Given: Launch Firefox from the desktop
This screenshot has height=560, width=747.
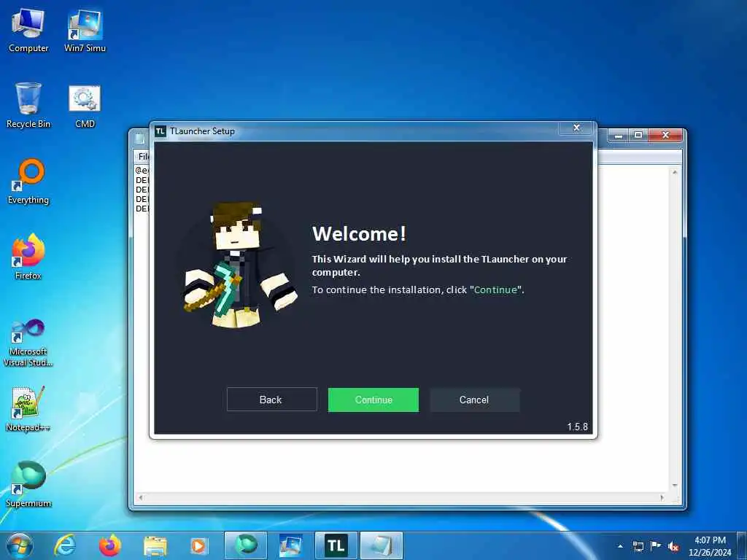Looking at the screenshot, I should point(28,257).
